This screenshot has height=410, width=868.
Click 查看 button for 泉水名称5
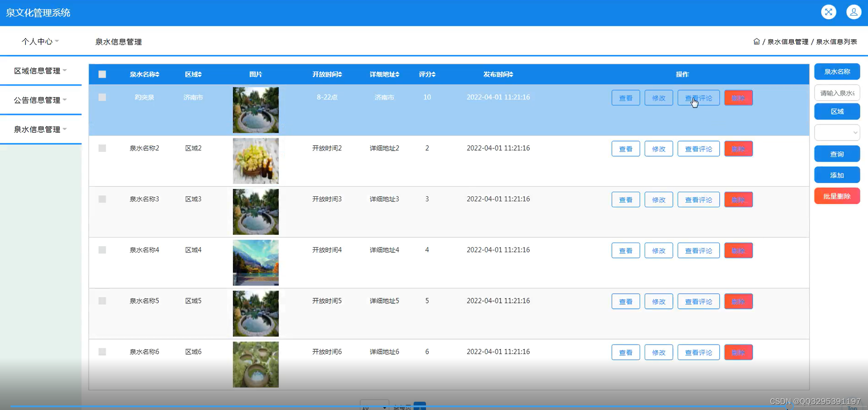625,301
